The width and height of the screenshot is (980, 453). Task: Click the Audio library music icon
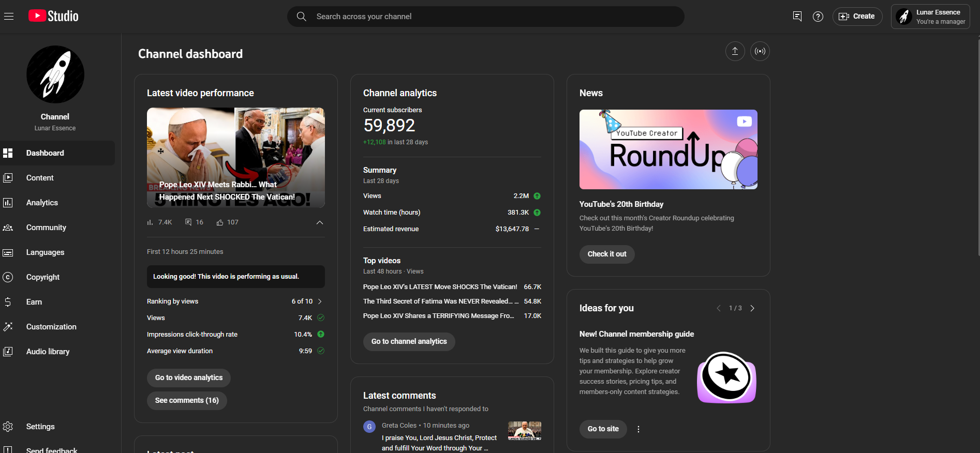point(8,352)
